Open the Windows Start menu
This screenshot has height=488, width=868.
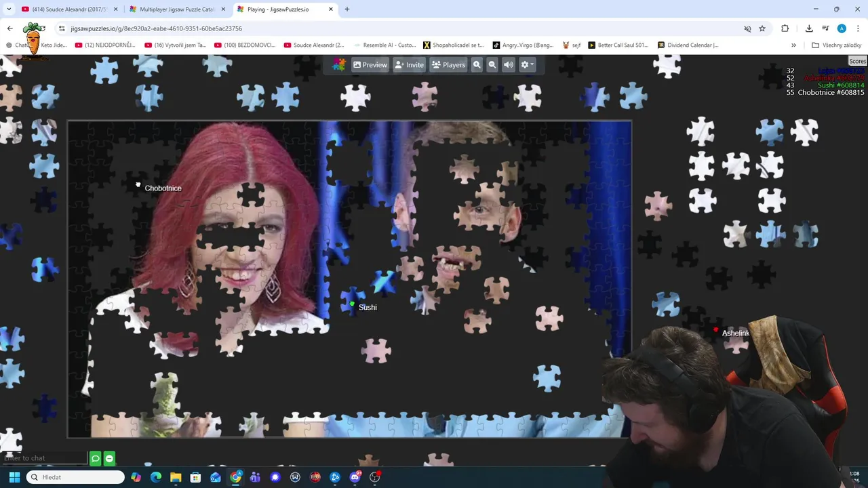[x=14, y=477]
